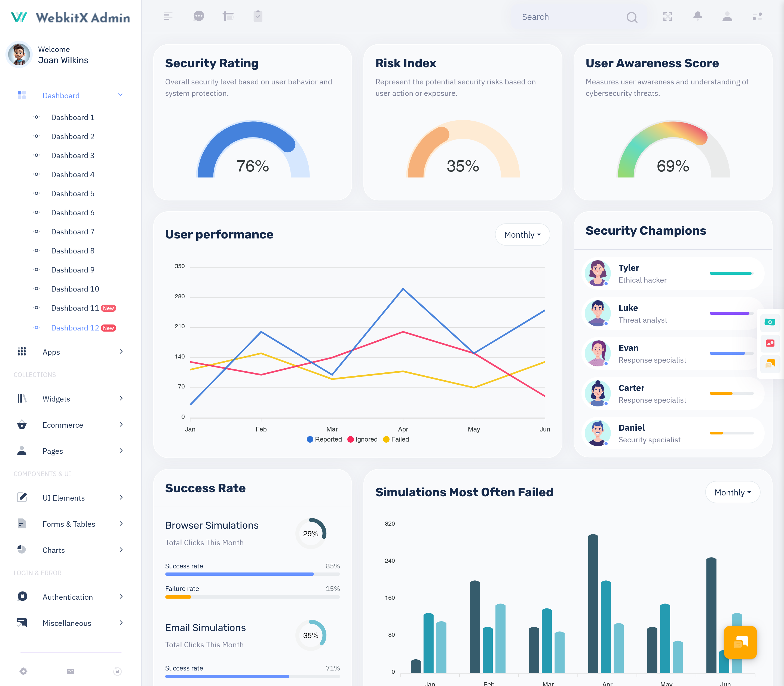This screenshot has width=784, height=686.
Task: Open Dashboard 10 from sidebar
Action: coord(75,289)
